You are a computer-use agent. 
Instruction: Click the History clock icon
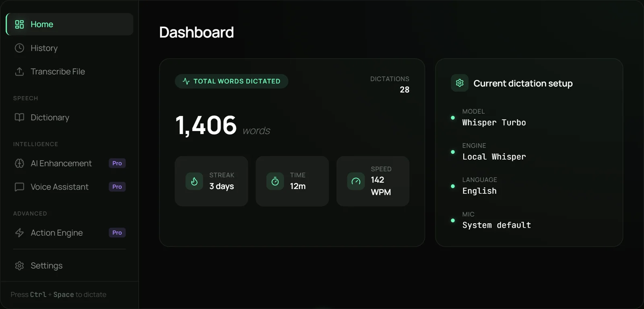[19, 48]
